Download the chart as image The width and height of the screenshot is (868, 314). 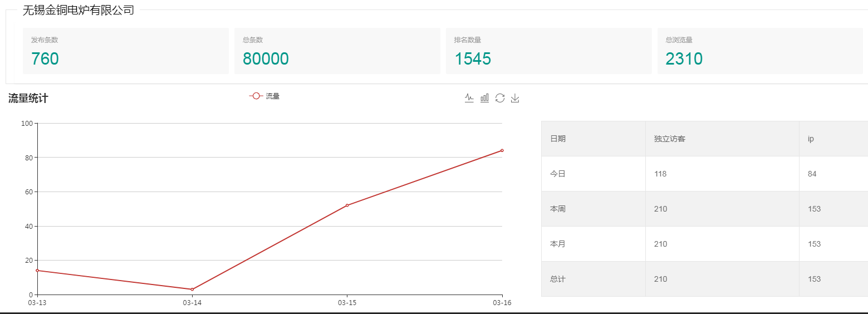(515, 98)
